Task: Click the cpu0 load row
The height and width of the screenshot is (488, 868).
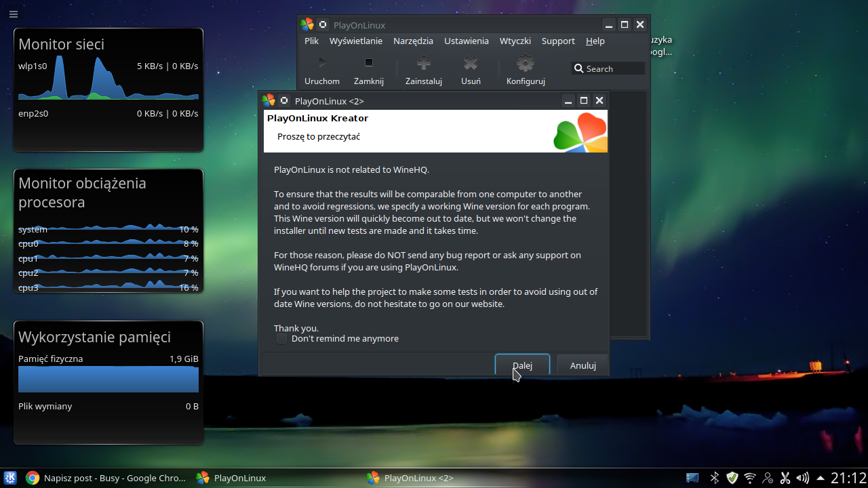Action: click(108, 243)
